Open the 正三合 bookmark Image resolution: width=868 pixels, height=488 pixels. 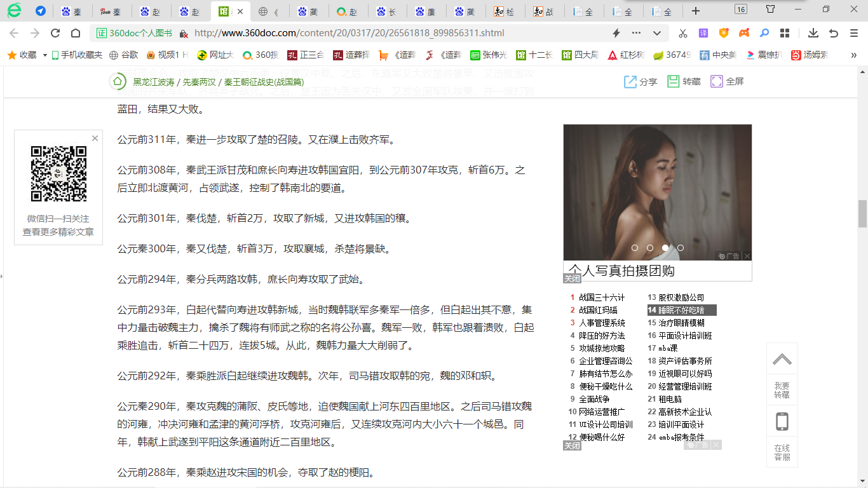[306, 55]
